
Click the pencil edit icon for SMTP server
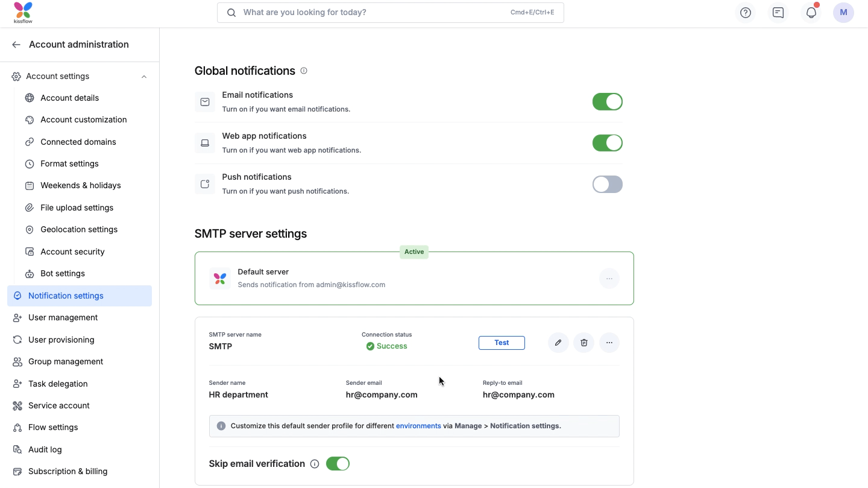558,343
